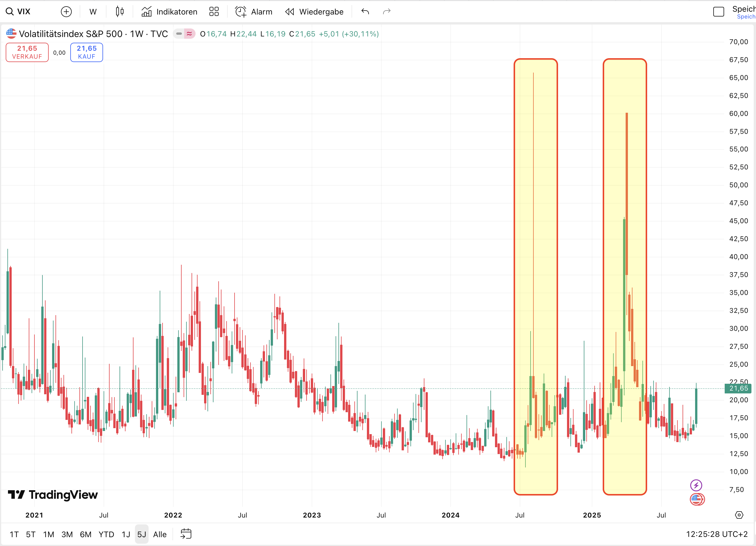Undo the last chart action
Screen dimensions: 756x546
(x=365, y=11)
